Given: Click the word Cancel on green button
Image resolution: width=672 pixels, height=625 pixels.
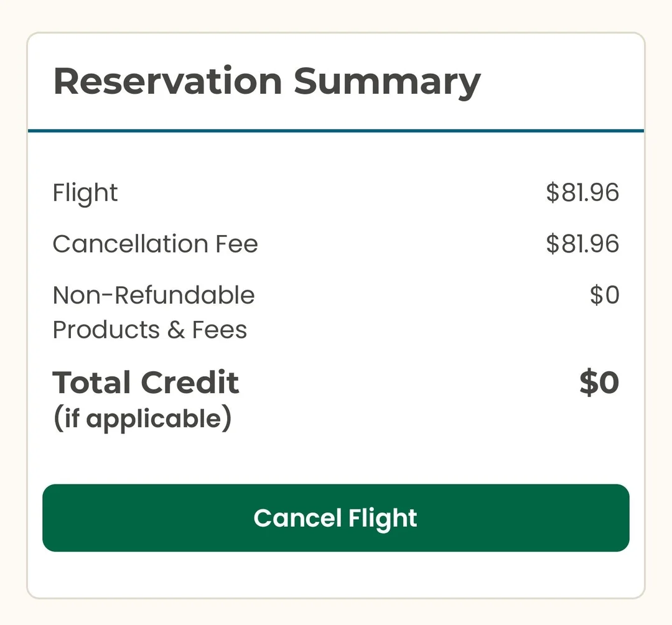Looking at the screenshot, I should [297, 518].
